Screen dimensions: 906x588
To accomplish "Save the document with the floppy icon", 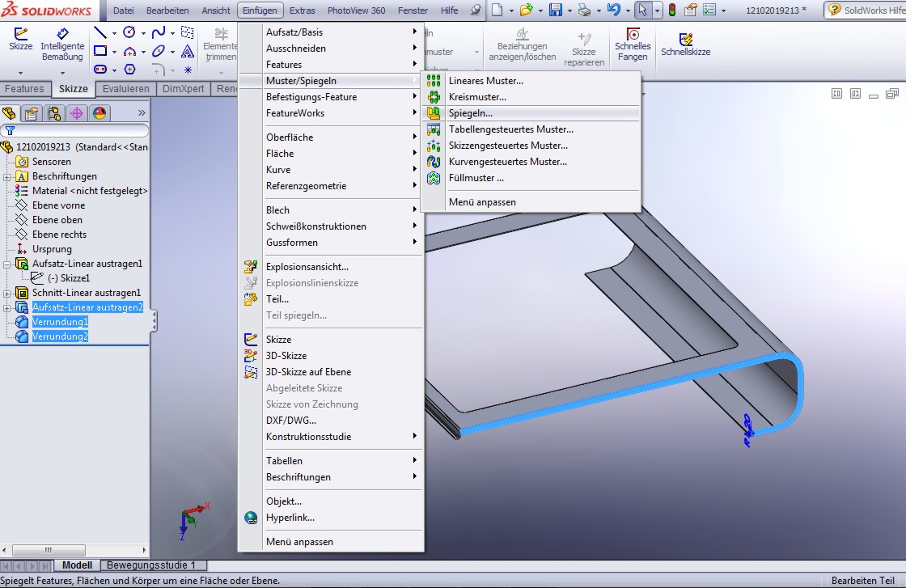I will tap(555, 10).
